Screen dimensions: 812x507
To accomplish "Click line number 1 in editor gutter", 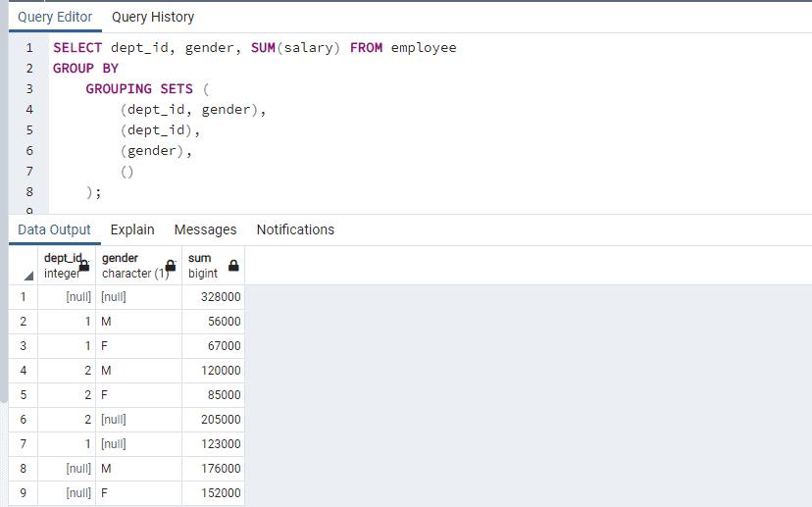I will (x=29, y=47).
